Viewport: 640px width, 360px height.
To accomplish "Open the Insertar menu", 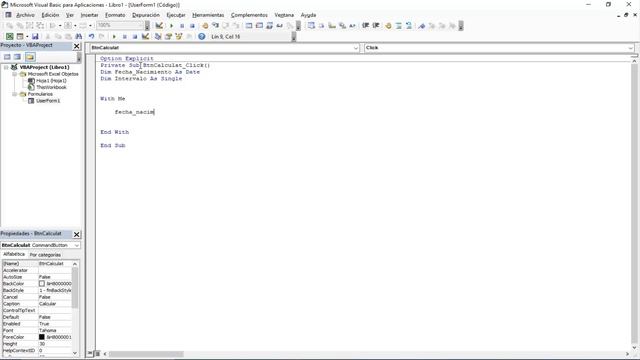I will point(89,15).
